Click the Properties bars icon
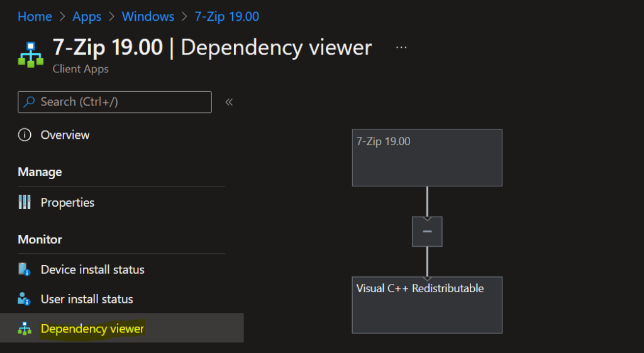This screenshot has width=644, height=353. (x=25, y=202)
